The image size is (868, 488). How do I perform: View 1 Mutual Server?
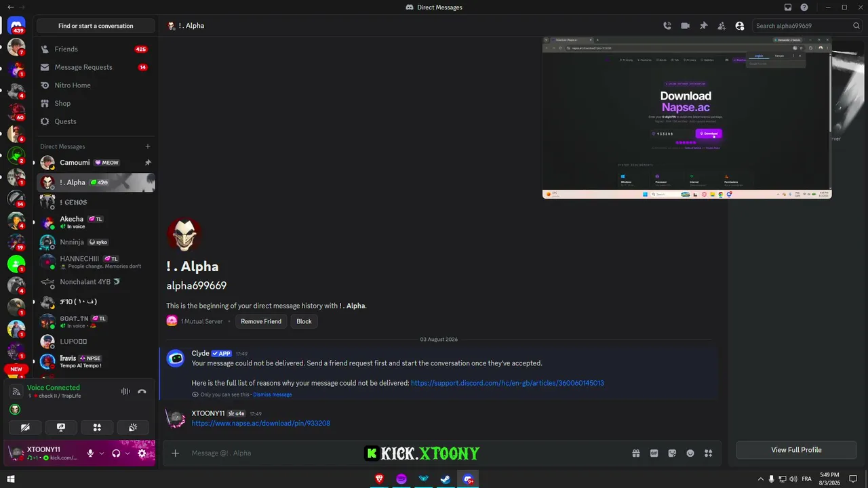195,321
